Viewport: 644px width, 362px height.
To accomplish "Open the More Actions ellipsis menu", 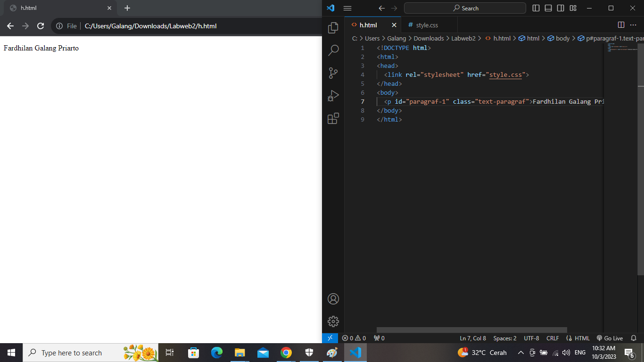I will 633,25.
